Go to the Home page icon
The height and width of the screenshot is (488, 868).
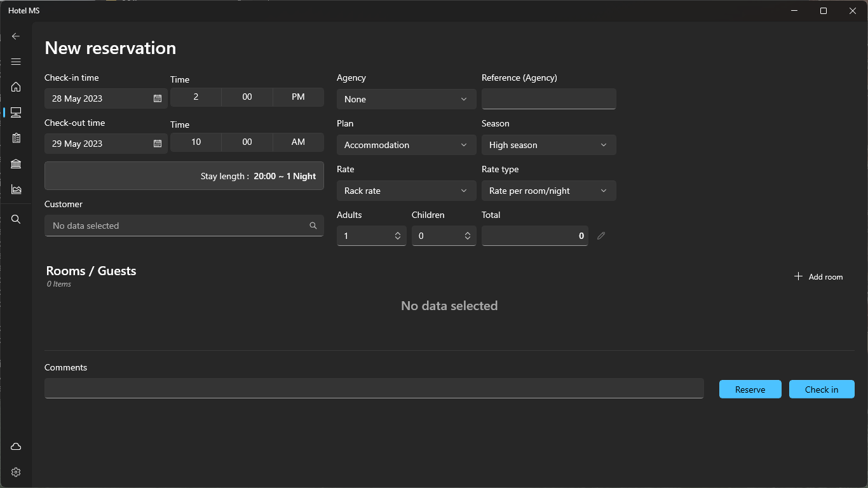pos(16,87)
